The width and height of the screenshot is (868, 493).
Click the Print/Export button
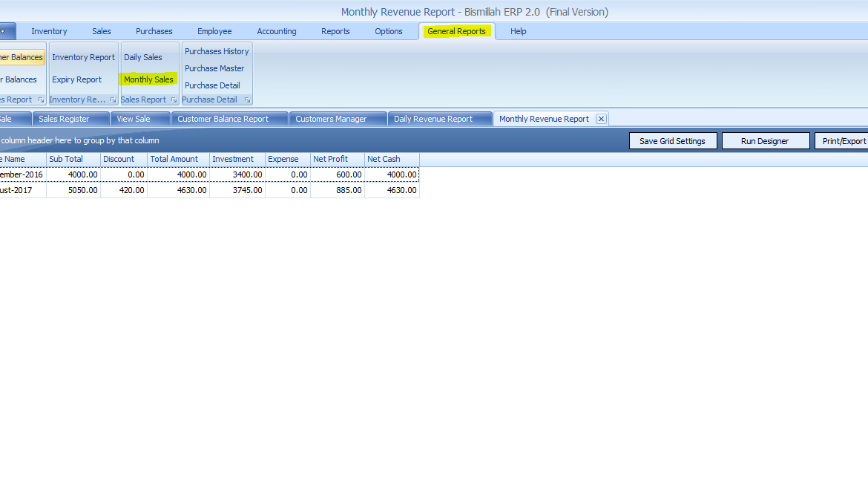click(843, 141)
